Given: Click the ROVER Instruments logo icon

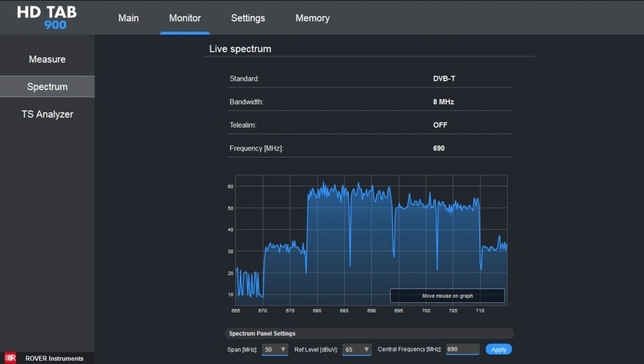Looking at the screenshot, I should coord(10,358).
